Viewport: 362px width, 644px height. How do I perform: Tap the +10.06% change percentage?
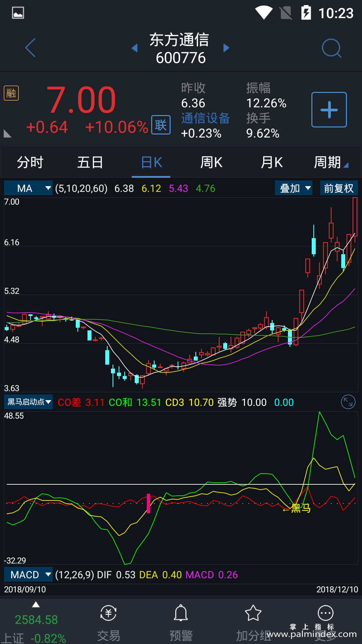(x=117, y=127)
